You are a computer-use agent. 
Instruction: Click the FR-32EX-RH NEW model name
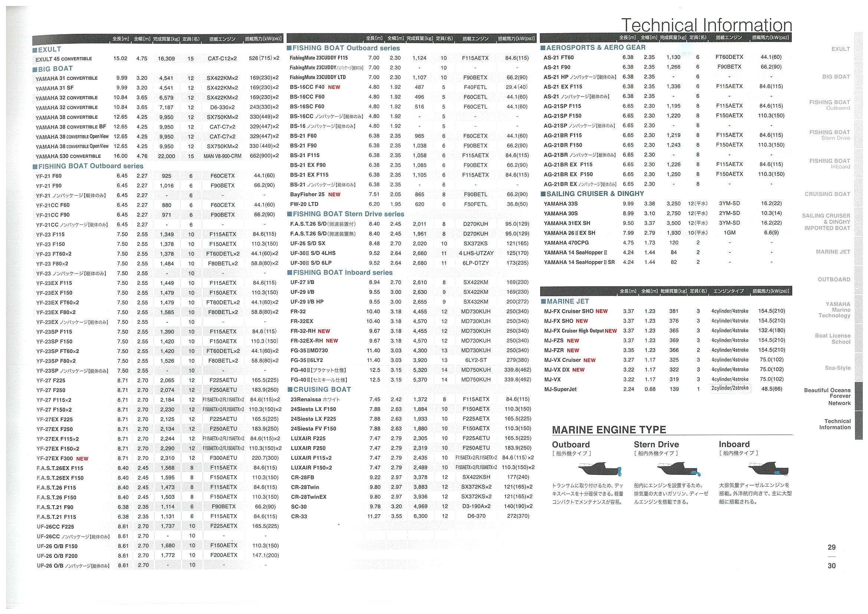pyautogui.click(x=314, y=341)
